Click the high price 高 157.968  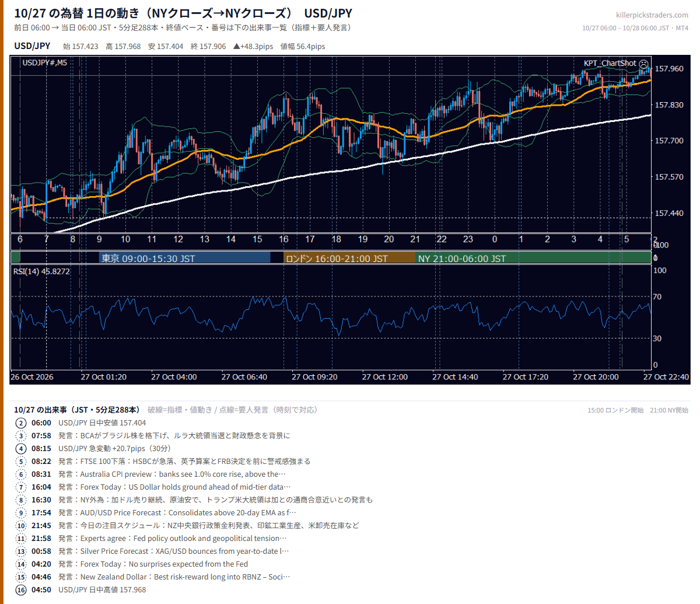[123, 47]
